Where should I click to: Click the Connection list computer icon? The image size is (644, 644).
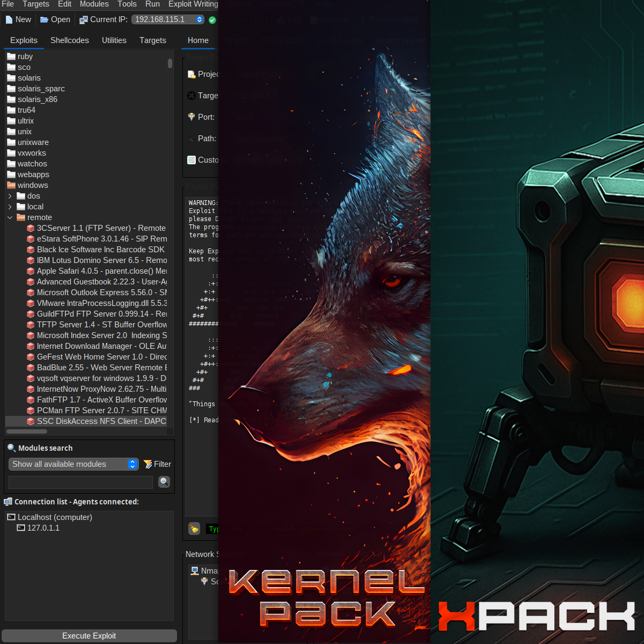[x=8, y=502]
